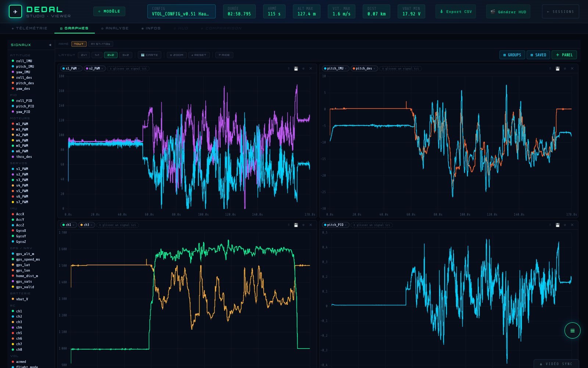Image resolution: width=588 pixels, height=368 pixels.
Task: Close the pitch_PID graph panel
Action: tap(572, 225)
